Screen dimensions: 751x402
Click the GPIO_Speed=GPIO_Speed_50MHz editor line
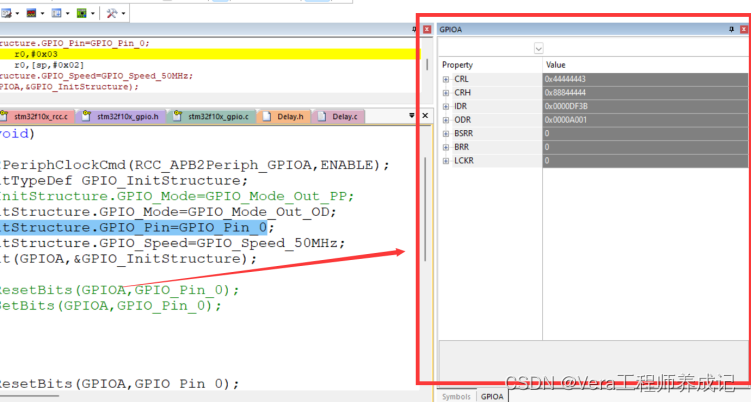pos(172,243)
